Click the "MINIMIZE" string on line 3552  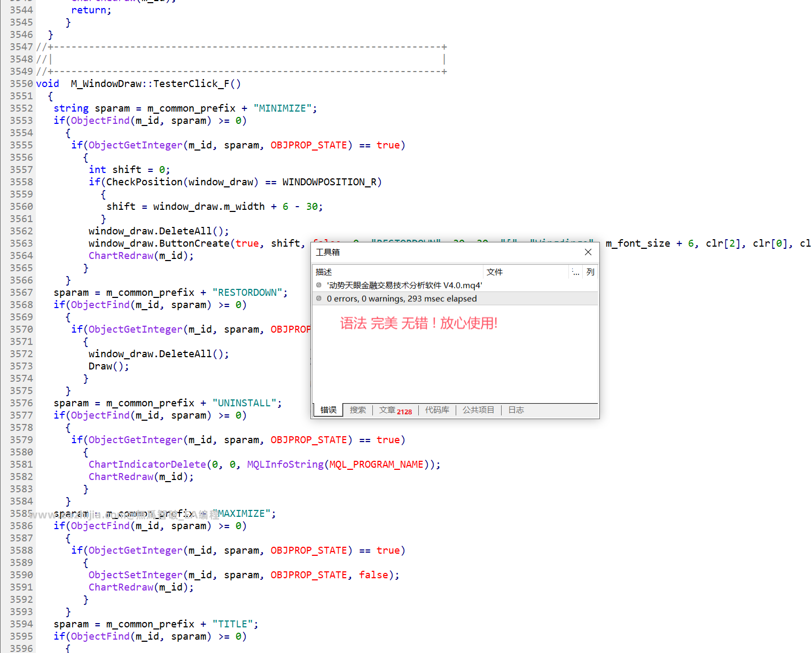[x=282, y=108]
